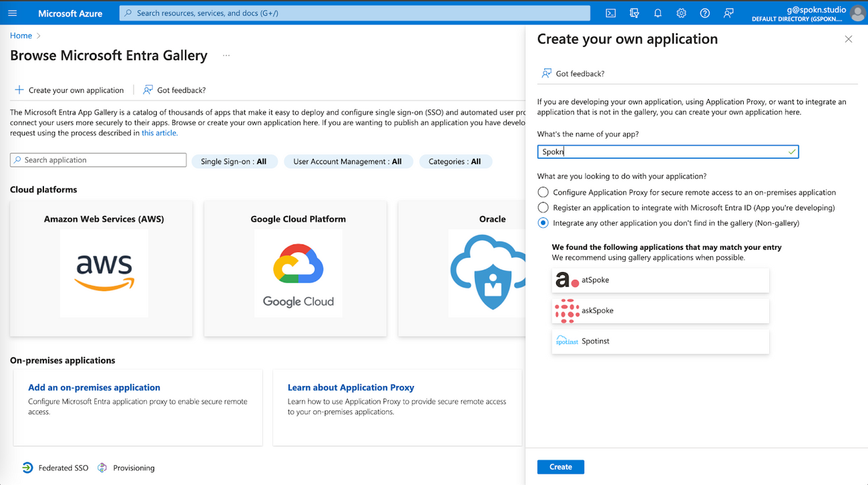Open Categories filter pill
This screenshot has width=868, height=485.
click(x=455, y=162)
